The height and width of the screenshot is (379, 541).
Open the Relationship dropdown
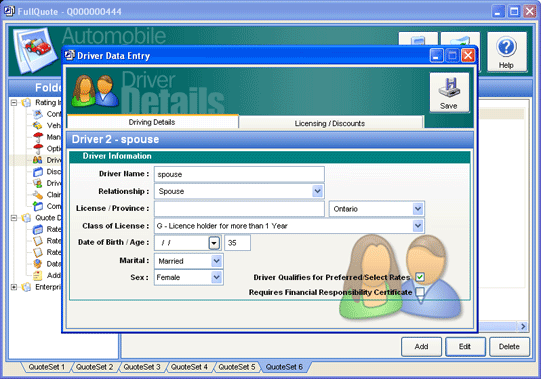point(317,191)
